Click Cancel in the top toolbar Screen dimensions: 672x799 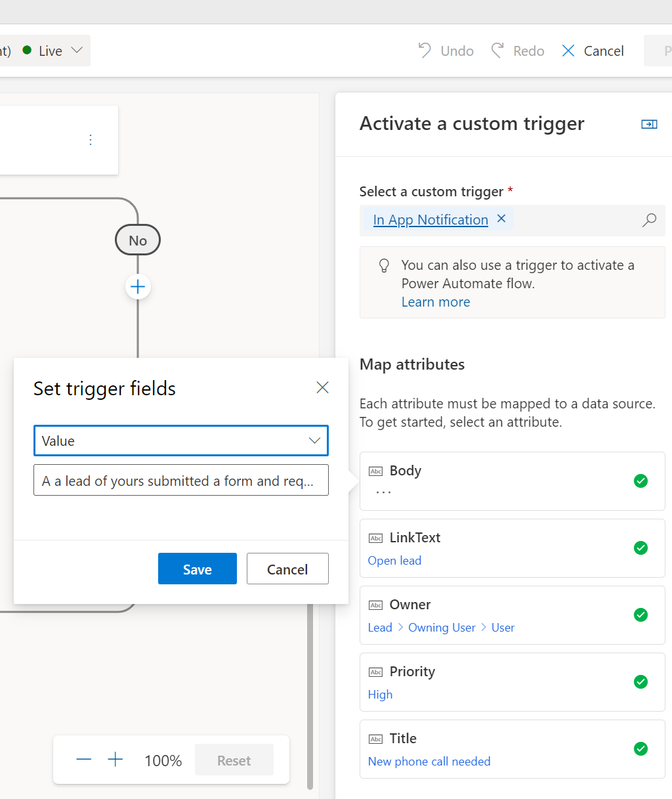click(x=593, y=51)
